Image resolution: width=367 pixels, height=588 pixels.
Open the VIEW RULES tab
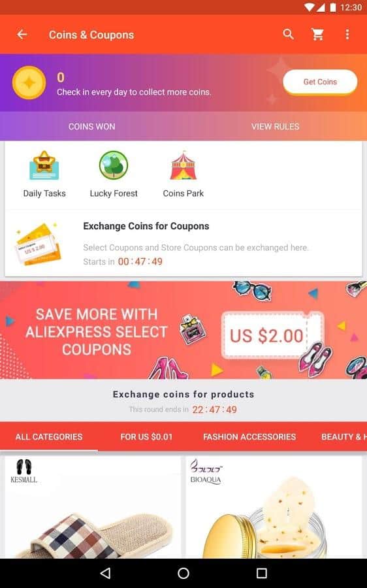(x=275, y=126)
